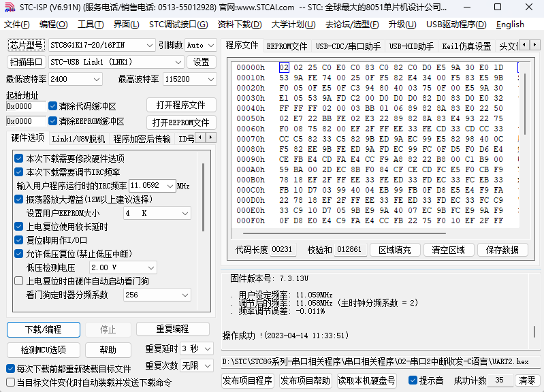Toggle 提示音 checkbox
Viewport: 544px width, 392px height.
tap(413, 380)
